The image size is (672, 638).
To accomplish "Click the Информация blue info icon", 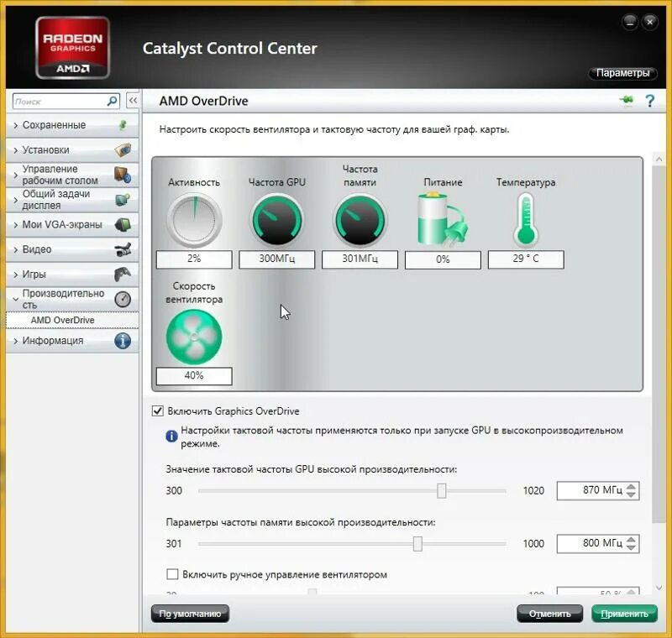I will 123,341.
